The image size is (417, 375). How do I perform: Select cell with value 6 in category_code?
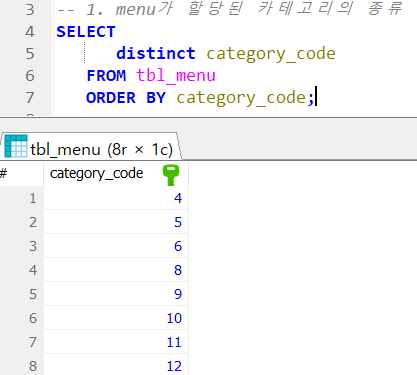116,246
